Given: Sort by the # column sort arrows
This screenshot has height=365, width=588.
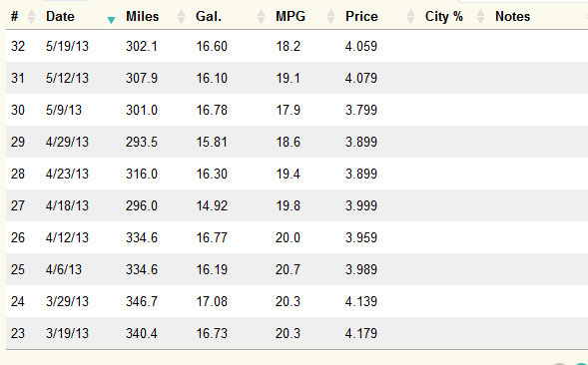Looking at the screenshot, I should point(32,17).
